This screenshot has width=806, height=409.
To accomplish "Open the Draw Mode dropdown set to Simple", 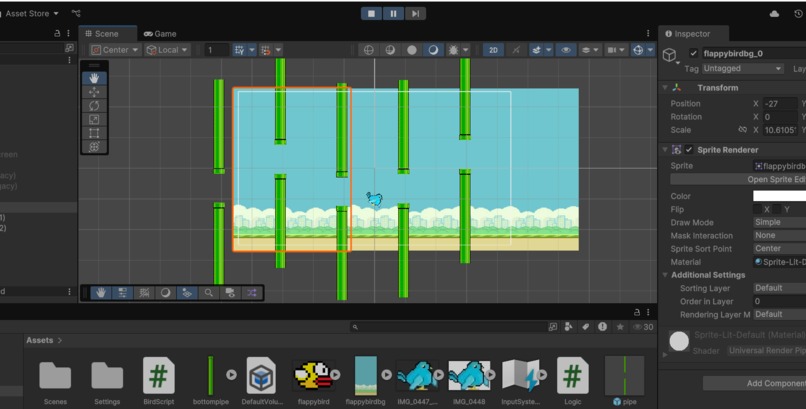I will (x=779, y=222).
